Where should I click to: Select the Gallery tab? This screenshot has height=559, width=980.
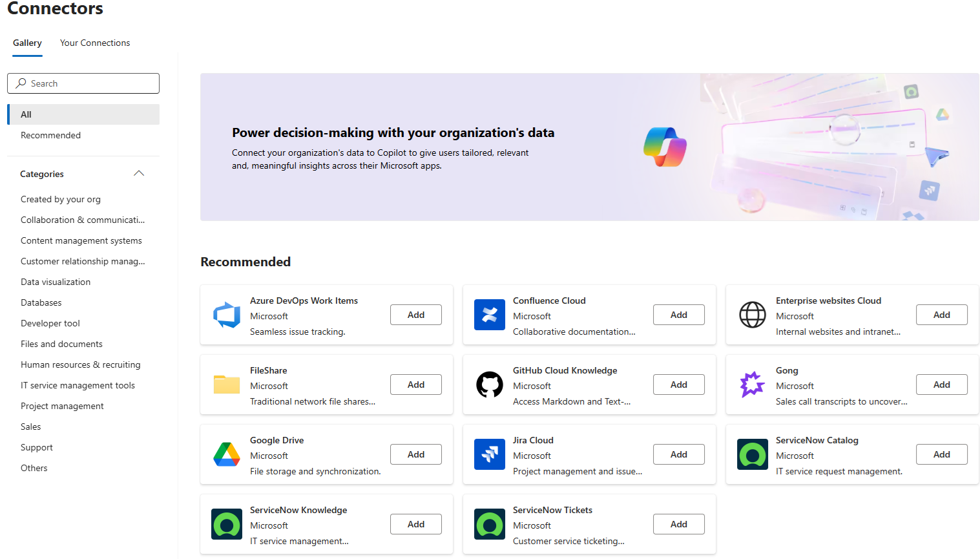(27, 43)
